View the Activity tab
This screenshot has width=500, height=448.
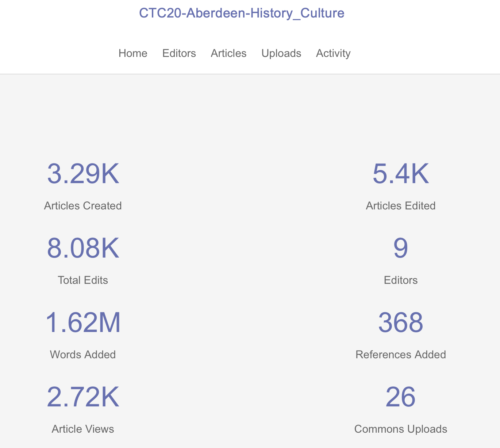[x=333, y=53]
